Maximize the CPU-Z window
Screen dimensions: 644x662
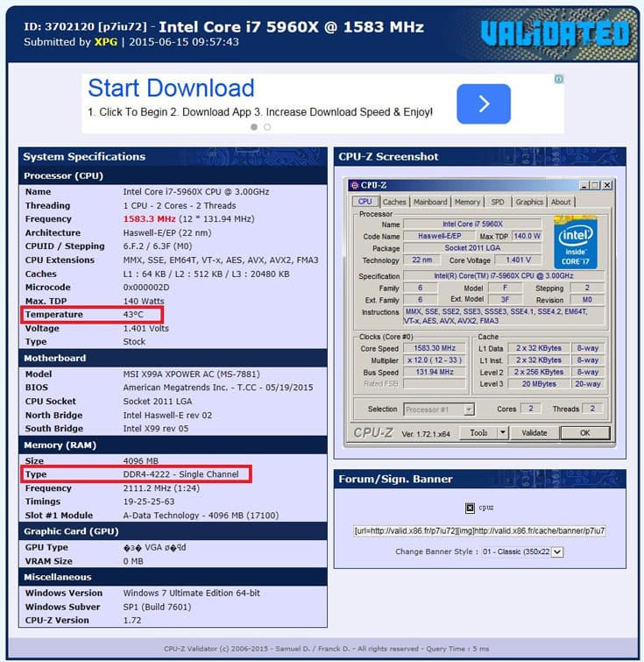(595, 185)
